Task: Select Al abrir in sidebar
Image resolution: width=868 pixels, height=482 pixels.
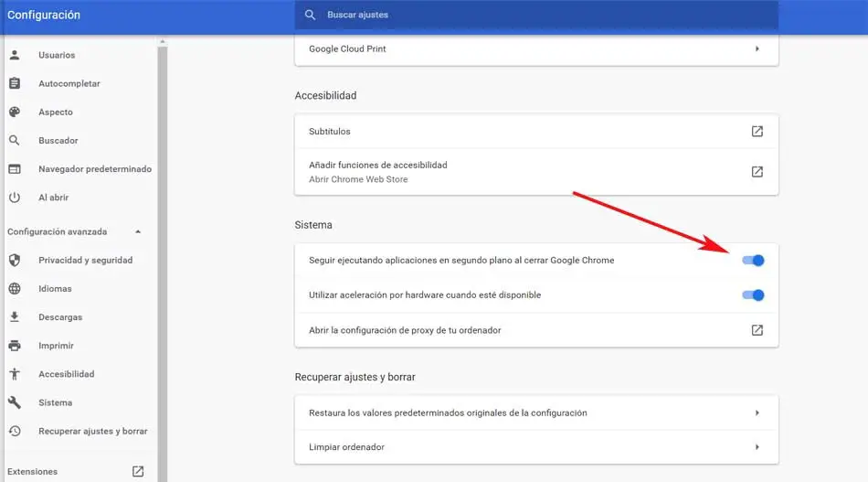Action: [53, 198]
